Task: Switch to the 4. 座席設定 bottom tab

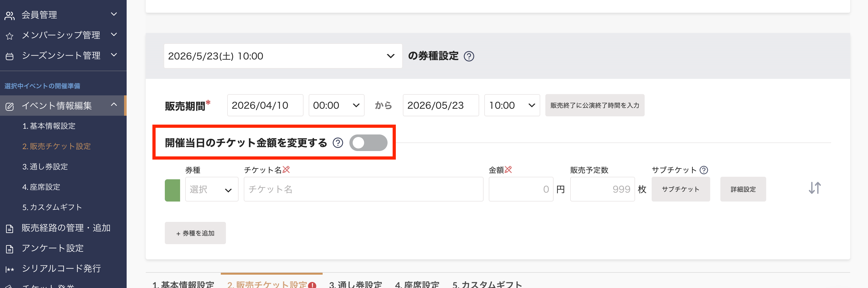Action: [417, 284]
